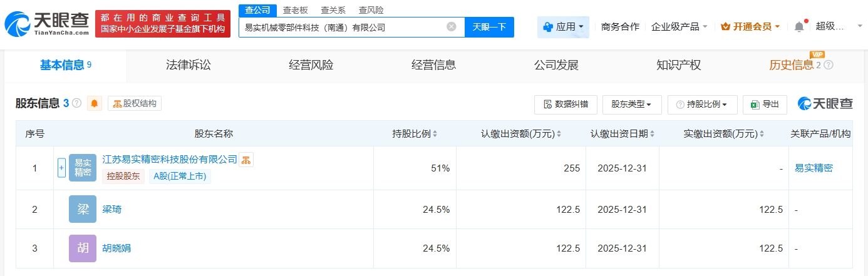Sort by 认缴出资额 column
The width and height of the screenshot is (868, 276).
(x=558, y=134)
